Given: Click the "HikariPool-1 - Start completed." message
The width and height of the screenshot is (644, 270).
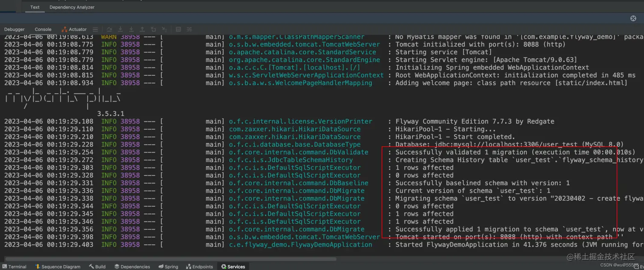Looking at the screenshot, I should click(455, 137).
